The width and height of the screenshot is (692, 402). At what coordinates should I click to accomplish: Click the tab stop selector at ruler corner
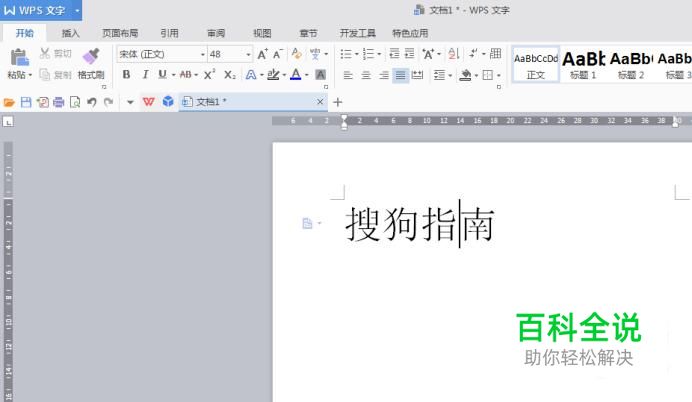[8, 121]
